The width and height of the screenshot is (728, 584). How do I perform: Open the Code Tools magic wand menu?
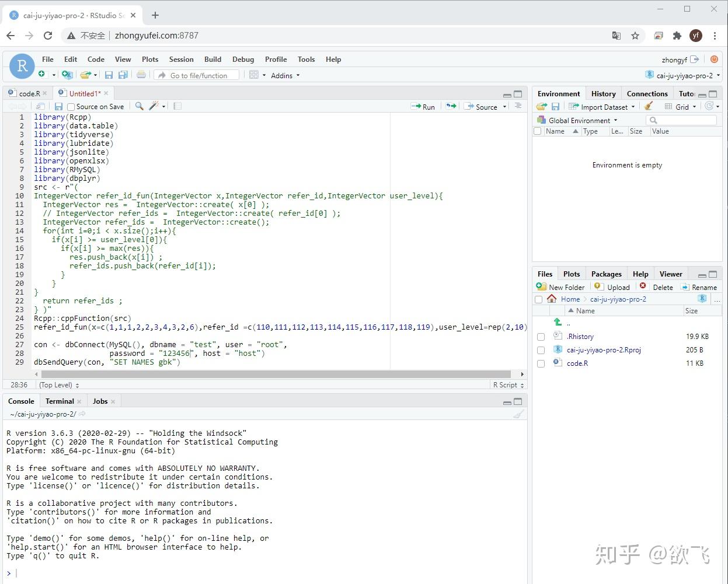[x=154, y=106]
